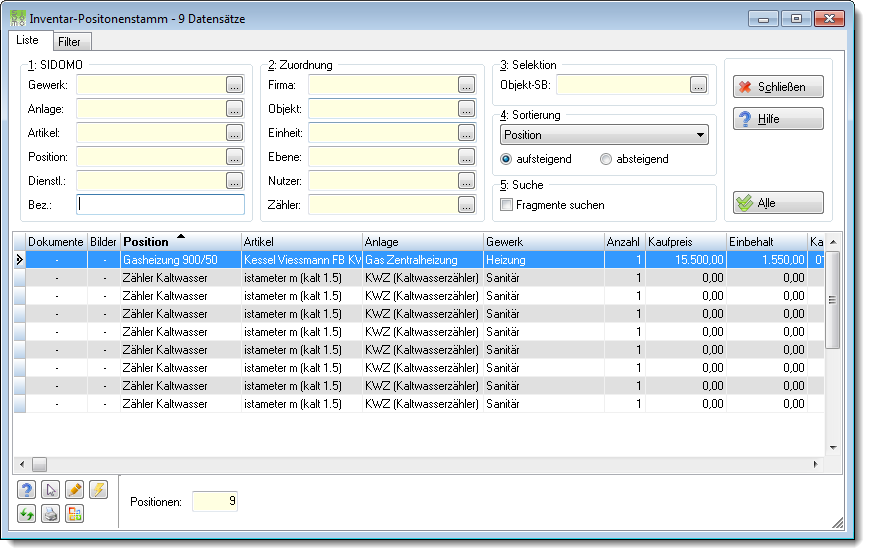The height and width of the screenshot is (555, 870).
Task: Open the Sortierung Position dropdown
Action: 604,135
